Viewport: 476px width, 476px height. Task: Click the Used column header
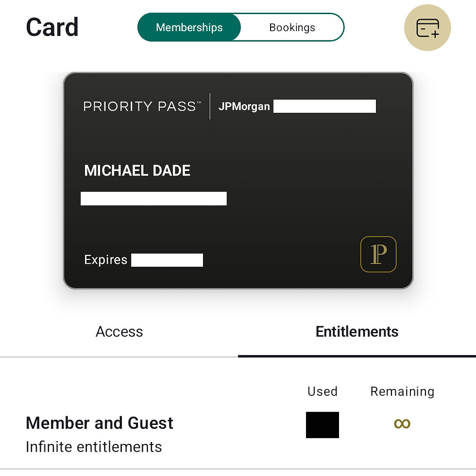(x=323, y=391)
